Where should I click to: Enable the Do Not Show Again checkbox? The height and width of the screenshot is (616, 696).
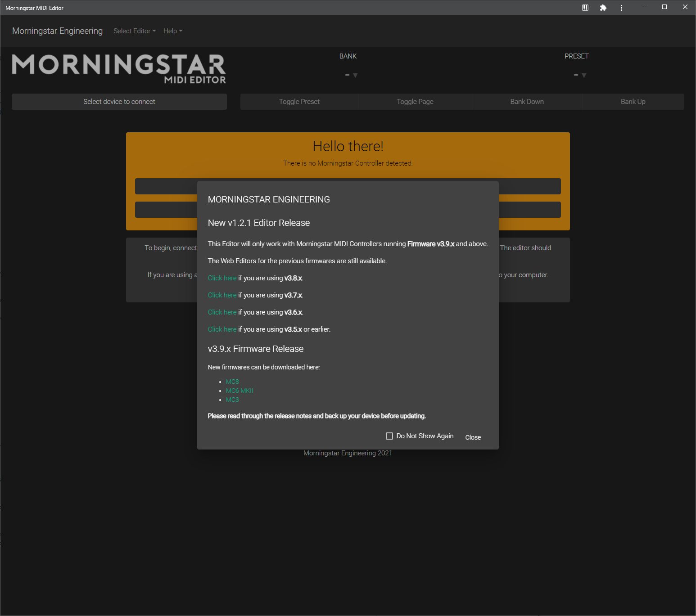pyautogui.click(x=389, y=436)
